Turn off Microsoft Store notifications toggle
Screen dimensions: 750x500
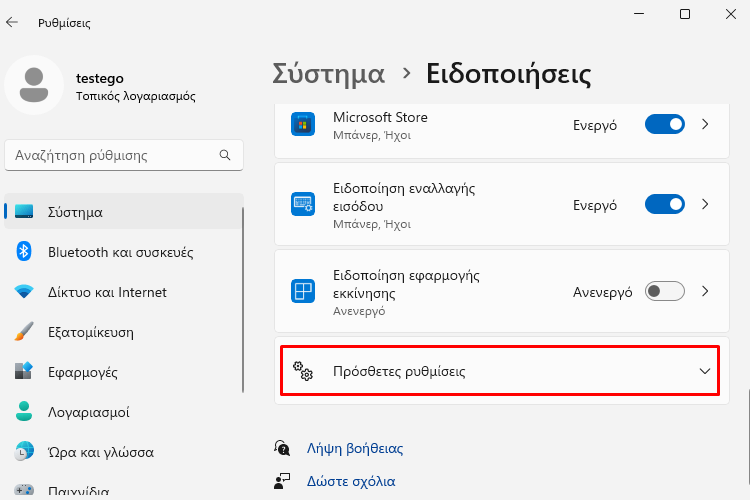[x=664, y=124]
